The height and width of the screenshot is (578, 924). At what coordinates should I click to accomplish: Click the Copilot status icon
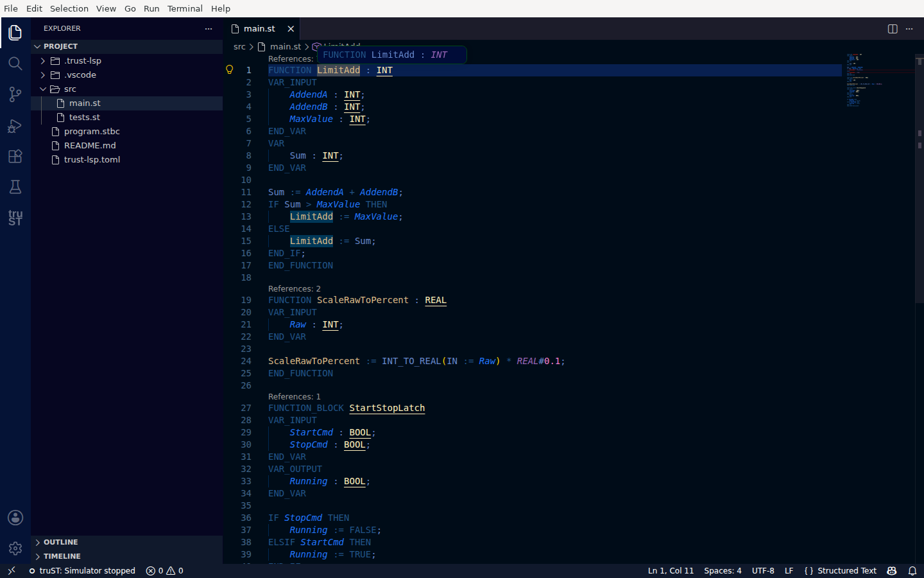coord(892,570)
